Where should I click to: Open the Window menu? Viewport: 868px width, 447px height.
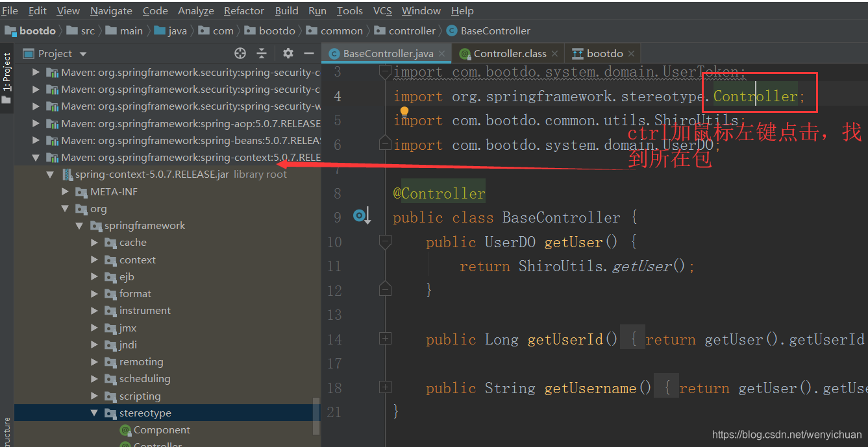click(421, 11)
